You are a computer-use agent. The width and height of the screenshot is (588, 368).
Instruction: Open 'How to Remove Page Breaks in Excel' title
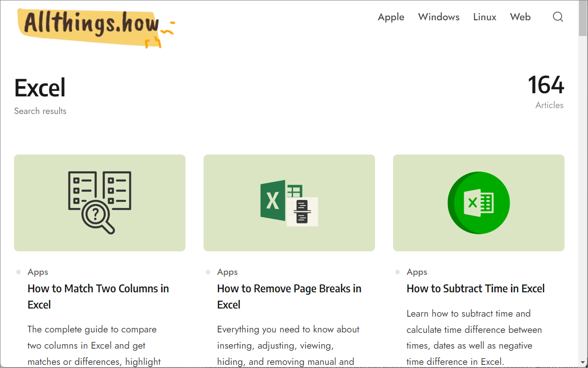289,296
